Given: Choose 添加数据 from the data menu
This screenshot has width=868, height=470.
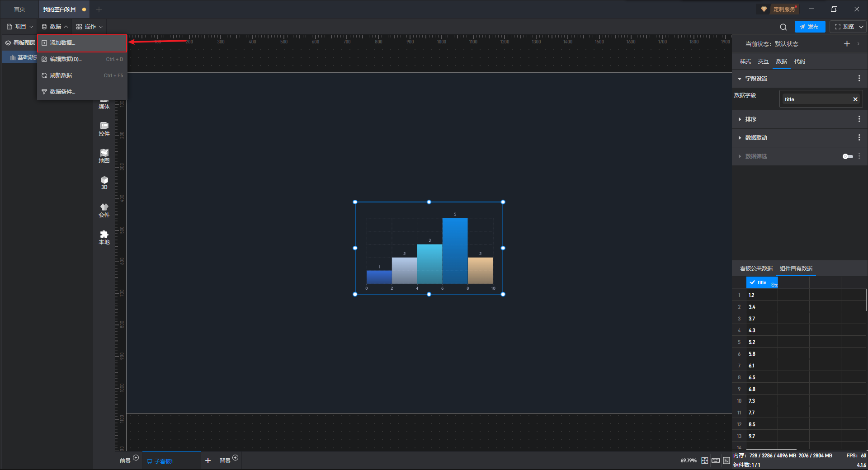Looking at the screenshot, I should pyautogui.click(x=82, y=43).
